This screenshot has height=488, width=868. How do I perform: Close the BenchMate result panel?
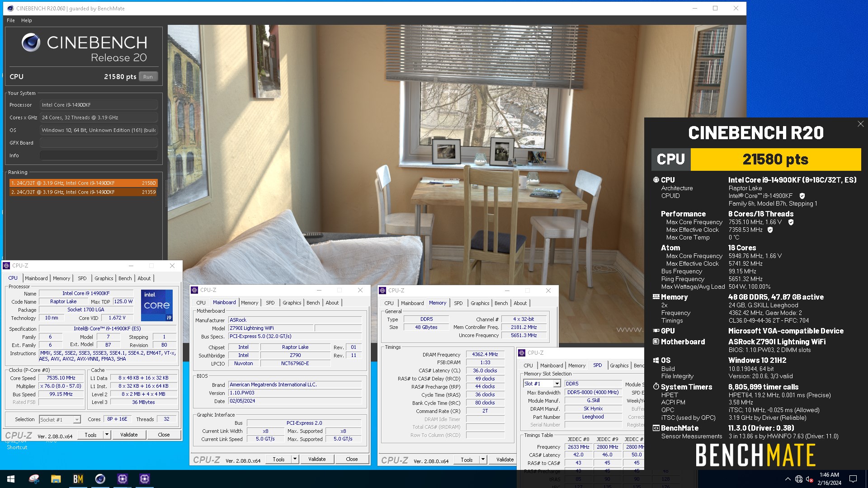[860, 124]
